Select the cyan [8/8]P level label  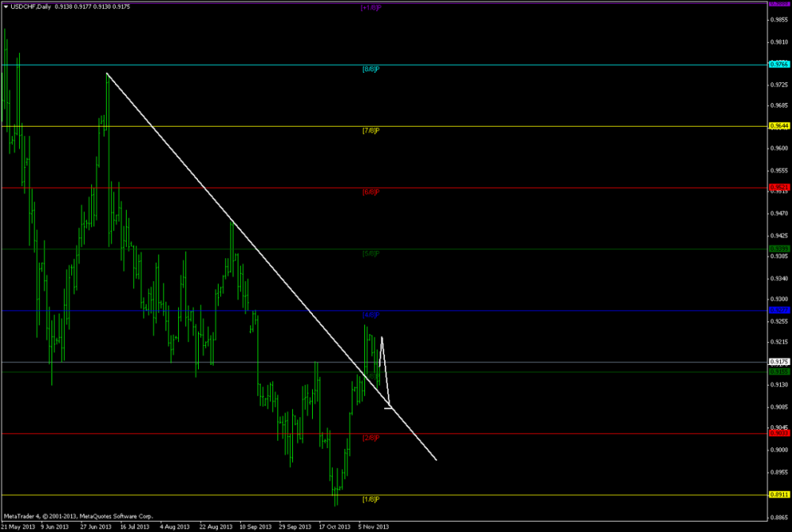[371, 70]
